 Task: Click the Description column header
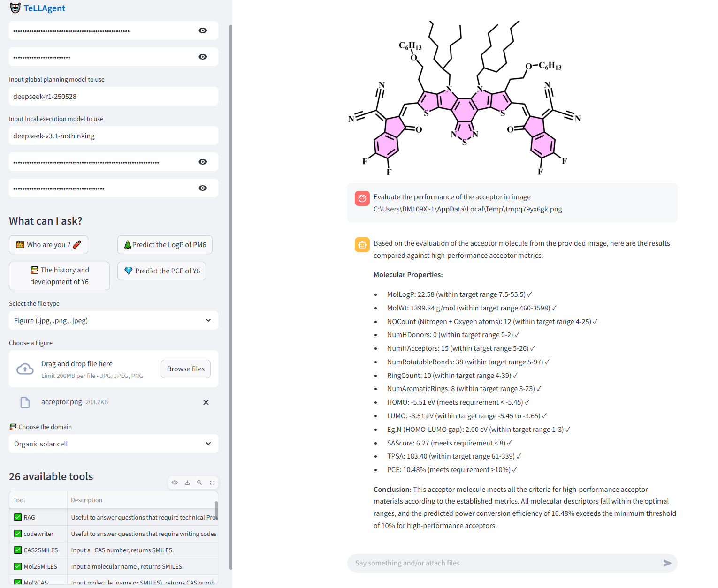(x=143, y=500)
